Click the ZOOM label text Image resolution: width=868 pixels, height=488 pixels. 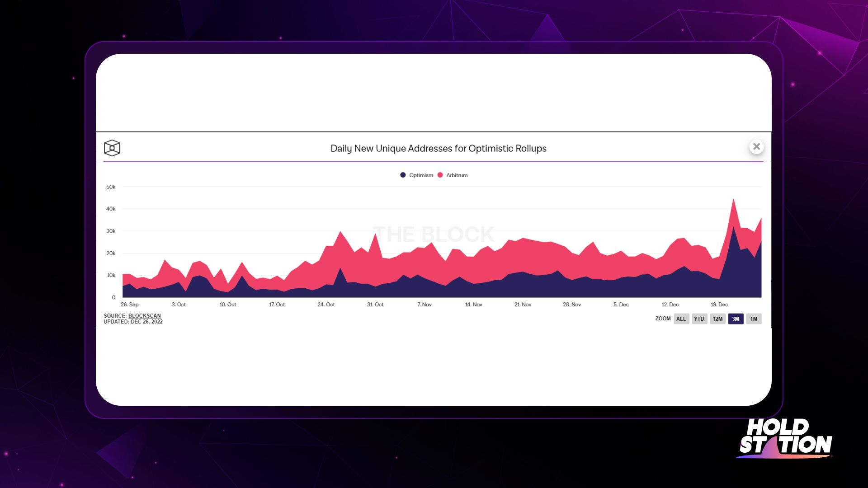[663, 319]
